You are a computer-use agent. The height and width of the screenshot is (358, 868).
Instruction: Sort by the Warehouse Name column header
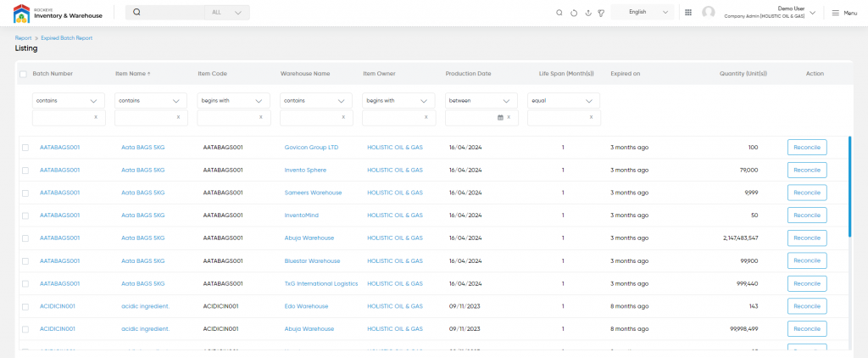(x=305, y=74)
